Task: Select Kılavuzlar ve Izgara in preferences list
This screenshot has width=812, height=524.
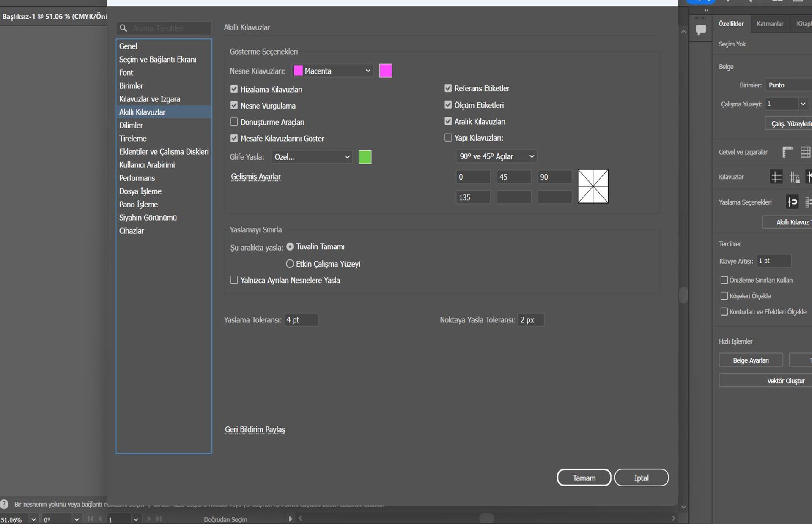Action: [150, 99]
